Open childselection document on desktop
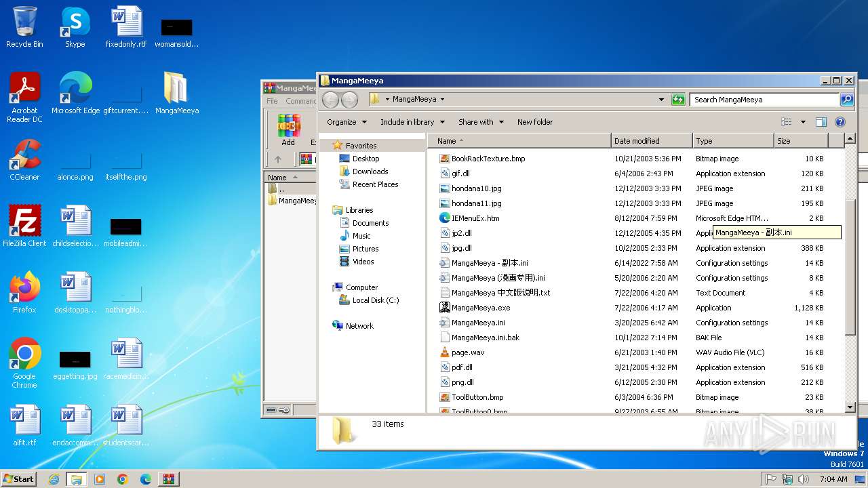Image resolution: width=868 pixels, height=488 pixels. click(x=75, y=226)
